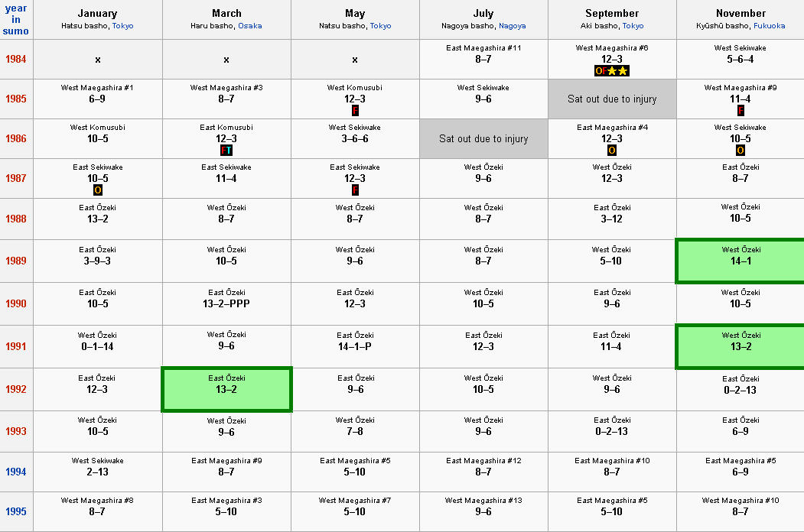Screen dimensions: 804x532
Task: Click the O icon in September 1986
Action: pyautogui.click(x=612, y=150)
